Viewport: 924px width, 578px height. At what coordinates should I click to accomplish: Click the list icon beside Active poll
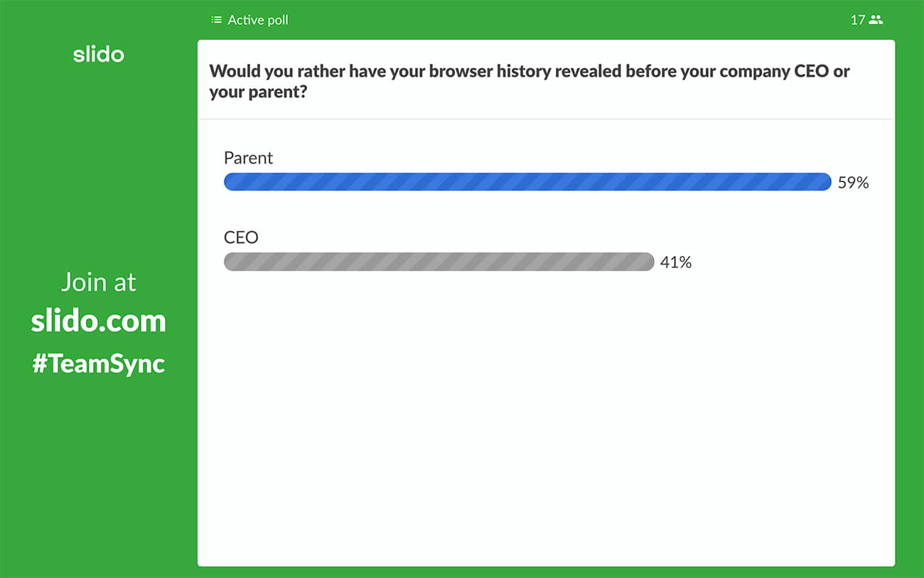pyautogui.click(x=215, y=20)
